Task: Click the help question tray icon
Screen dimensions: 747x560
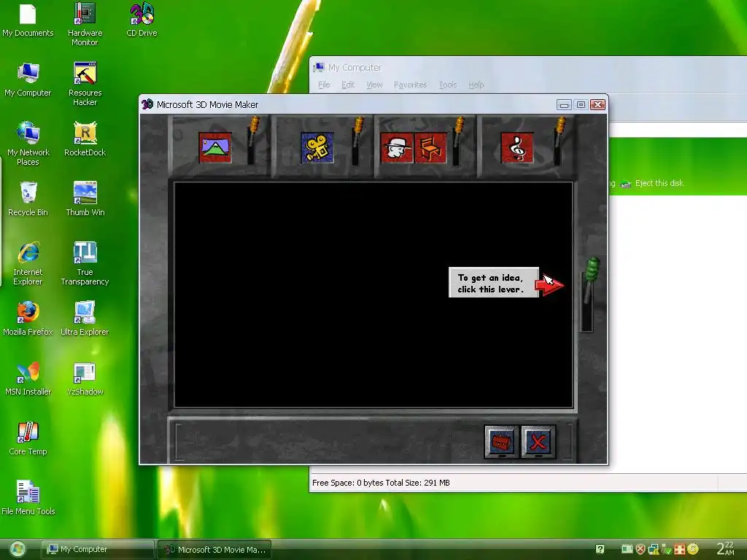Action: [600, 550]
